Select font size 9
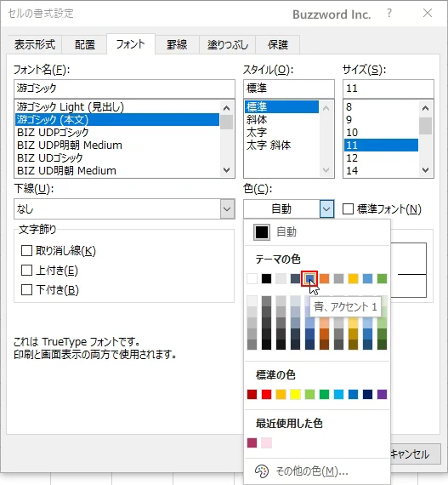The height and width of the screenshot is (485, 448). pyautogui.click(x=381, y=120)
